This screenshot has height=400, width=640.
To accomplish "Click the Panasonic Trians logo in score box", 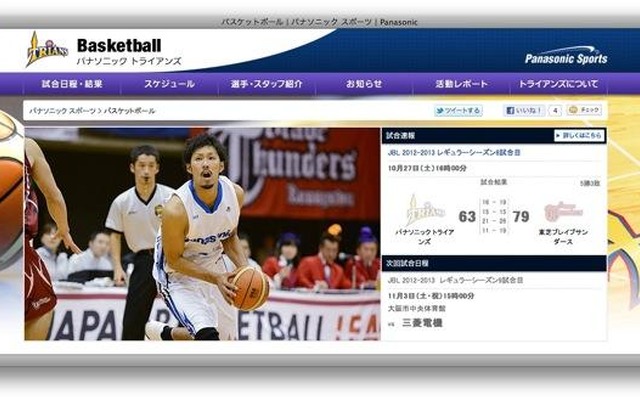I will 425,210.
